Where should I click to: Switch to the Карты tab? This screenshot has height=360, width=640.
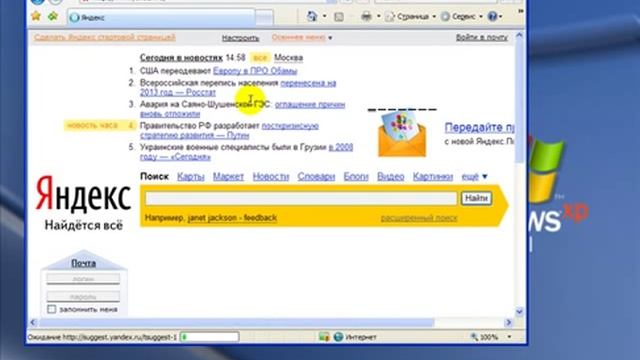[x=191, y=176]
